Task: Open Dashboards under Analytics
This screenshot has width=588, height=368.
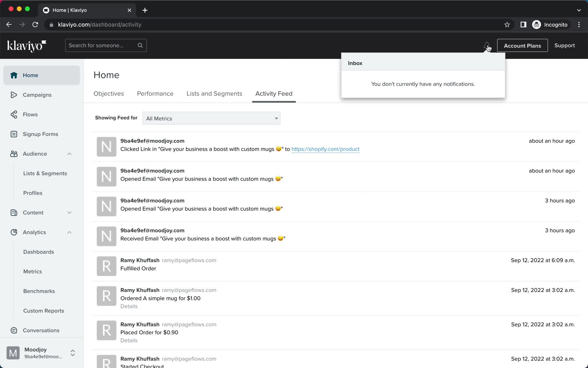Action: (x=39, y=252)
